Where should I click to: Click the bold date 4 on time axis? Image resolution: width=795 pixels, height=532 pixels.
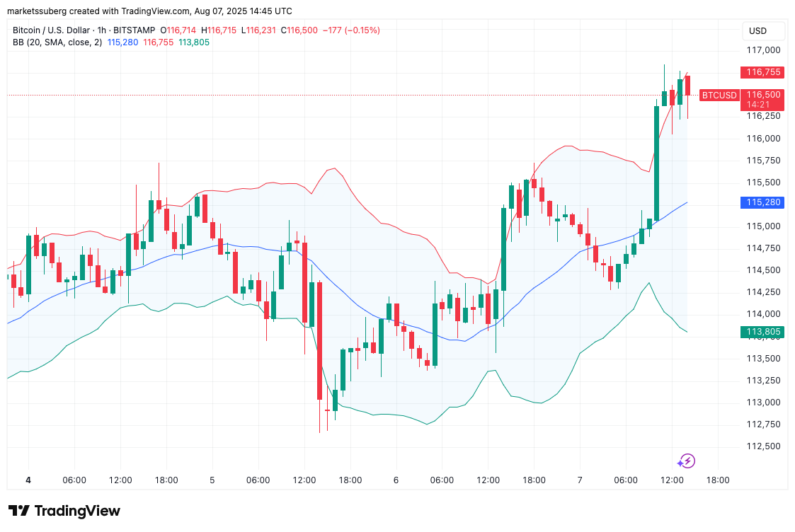click(x=28, y=480)
